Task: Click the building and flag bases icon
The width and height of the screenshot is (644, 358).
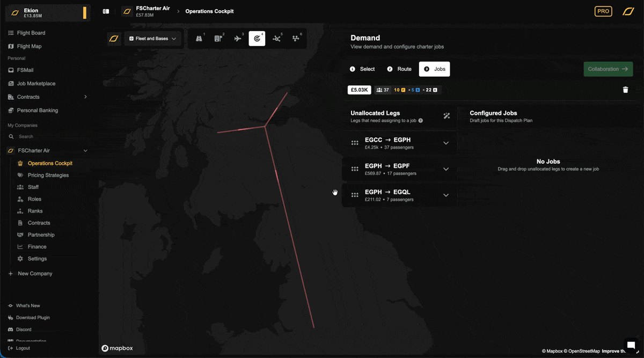Action: [218, 39]
